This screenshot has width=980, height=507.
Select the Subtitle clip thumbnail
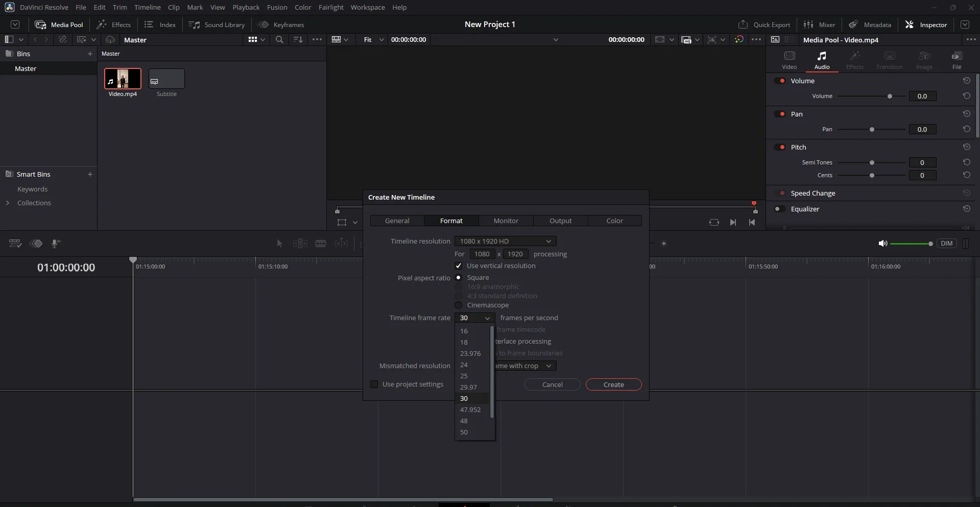click(x=166, y=79)
